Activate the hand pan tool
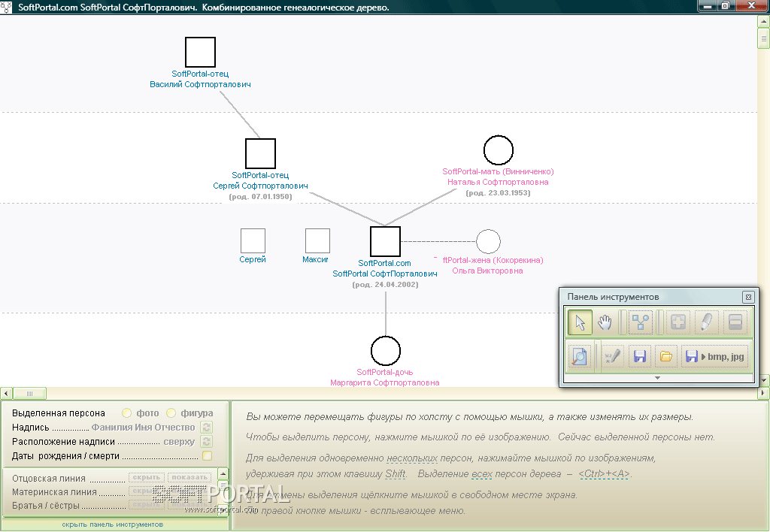Viewport: 770px width, 532px height. [605, 322]
